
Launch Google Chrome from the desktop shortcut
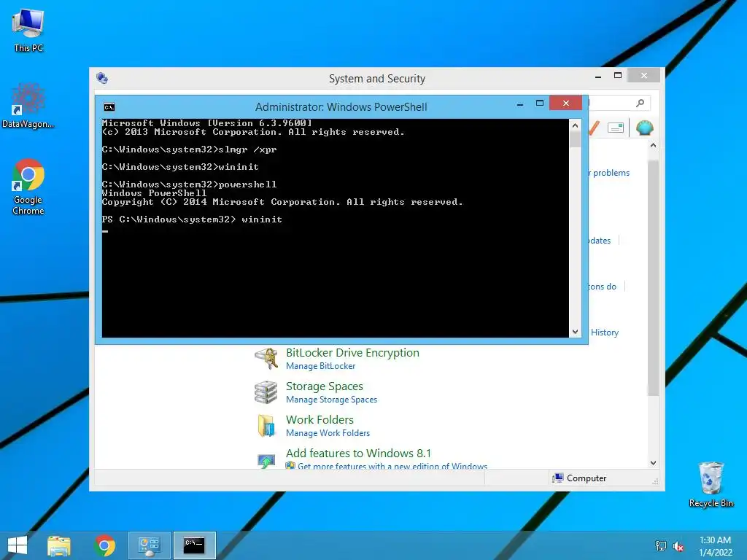coord(28,187)
